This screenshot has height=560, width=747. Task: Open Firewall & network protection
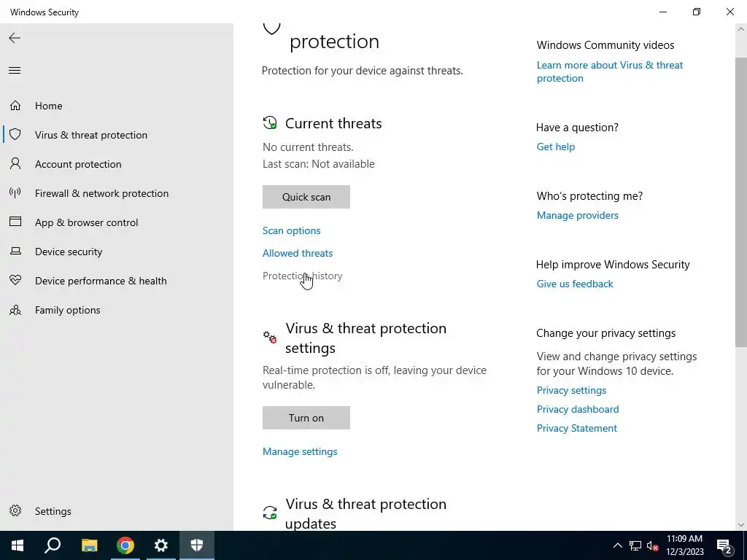pyautogui.click(x=101, y=192)
